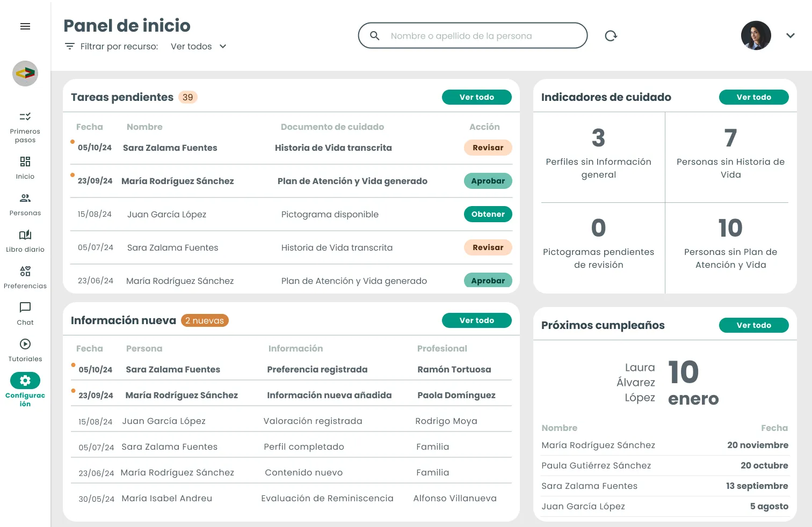
Task: Open Personas section icon
Action: click(x=25, y=198)
